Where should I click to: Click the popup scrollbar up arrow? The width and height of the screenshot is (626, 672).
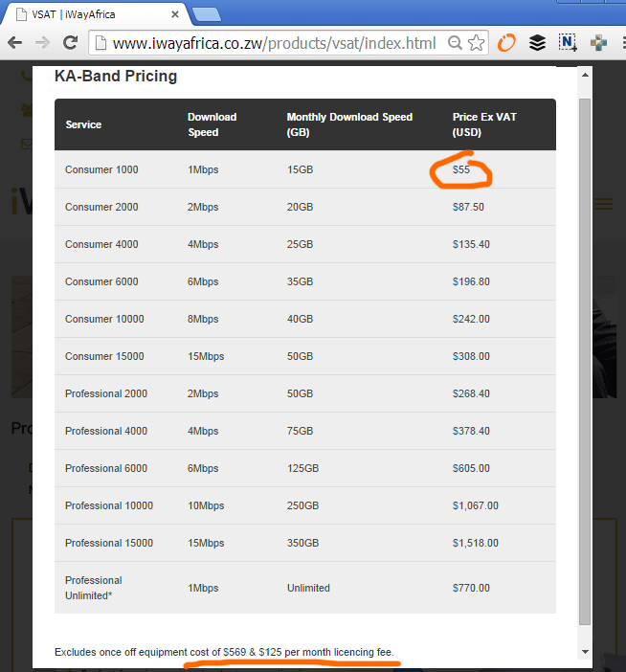(585, 75)
